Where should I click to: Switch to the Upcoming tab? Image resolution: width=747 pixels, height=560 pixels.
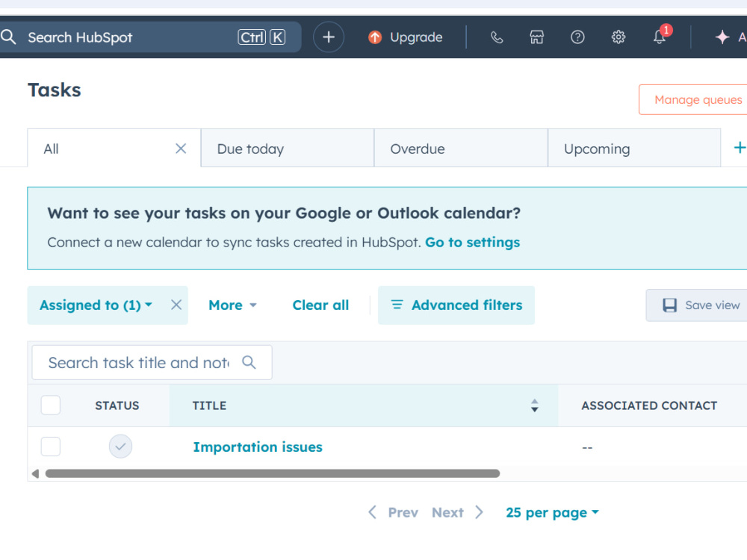tap(634, 149)
